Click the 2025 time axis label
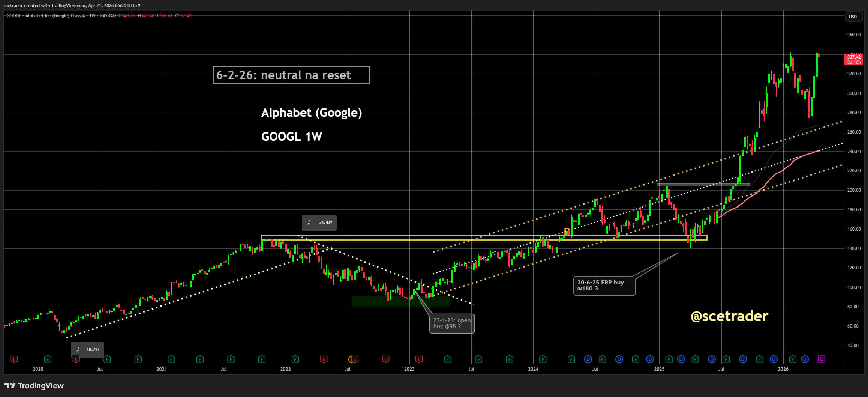The width and height of the screenshot is (868, 397). pos(659,369)
